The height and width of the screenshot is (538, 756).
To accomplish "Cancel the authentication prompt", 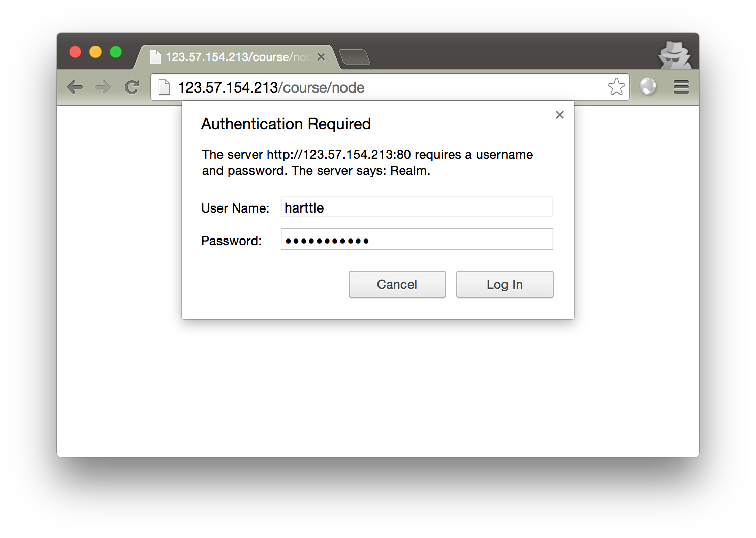I will pyautogui.click(x=397, y=284).
